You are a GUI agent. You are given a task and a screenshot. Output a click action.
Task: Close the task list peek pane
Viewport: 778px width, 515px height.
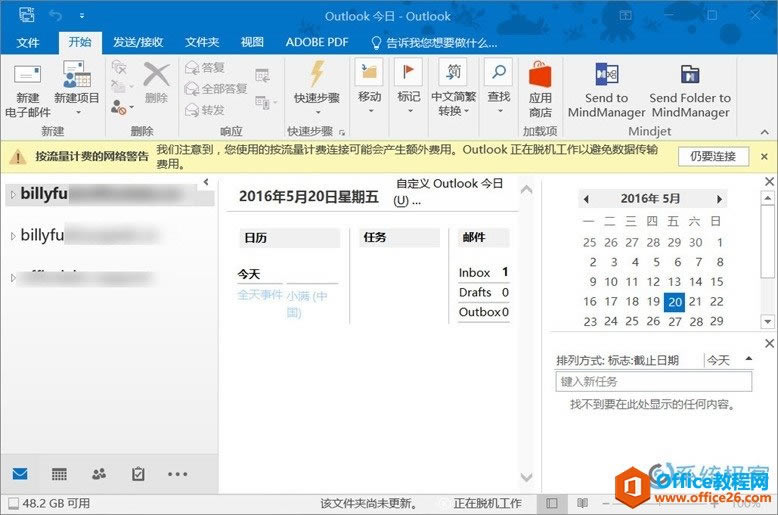click(x=769, y=343)
